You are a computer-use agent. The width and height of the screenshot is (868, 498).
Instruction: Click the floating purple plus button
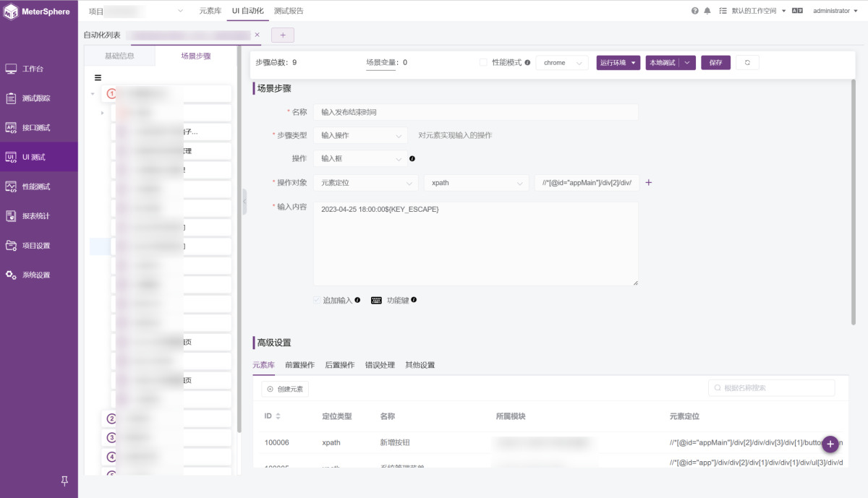[830, 444]
